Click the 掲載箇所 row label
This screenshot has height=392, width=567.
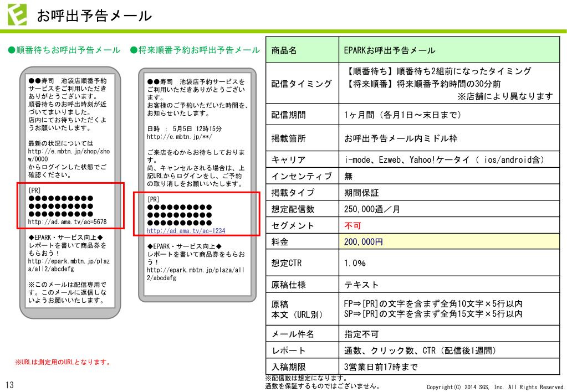click(x=289, y=138)
